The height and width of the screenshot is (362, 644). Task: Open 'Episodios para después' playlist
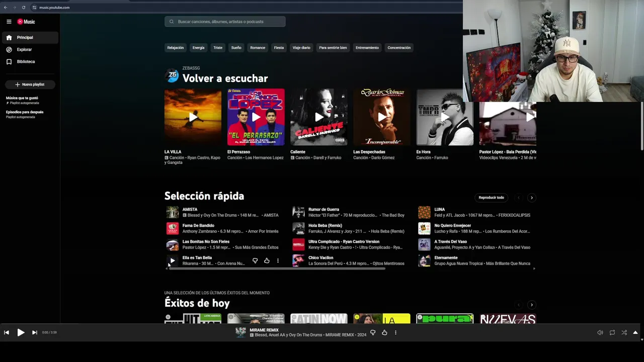[25, 114]
